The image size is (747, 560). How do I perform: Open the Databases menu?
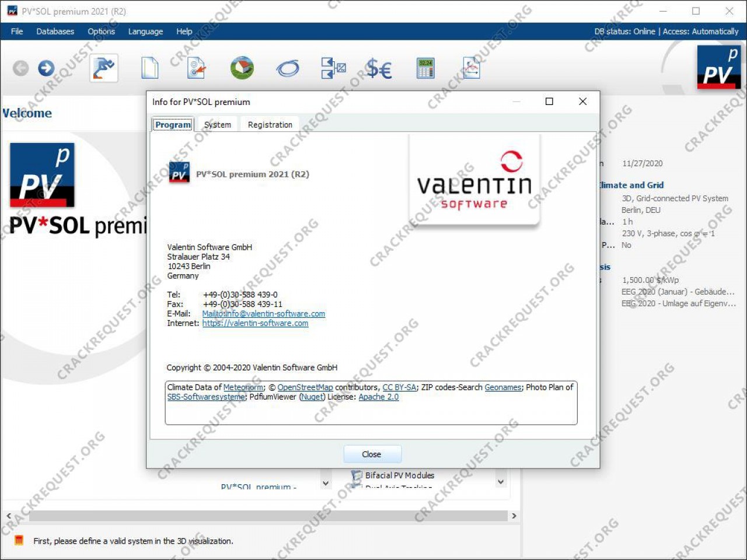pos(55,32)
